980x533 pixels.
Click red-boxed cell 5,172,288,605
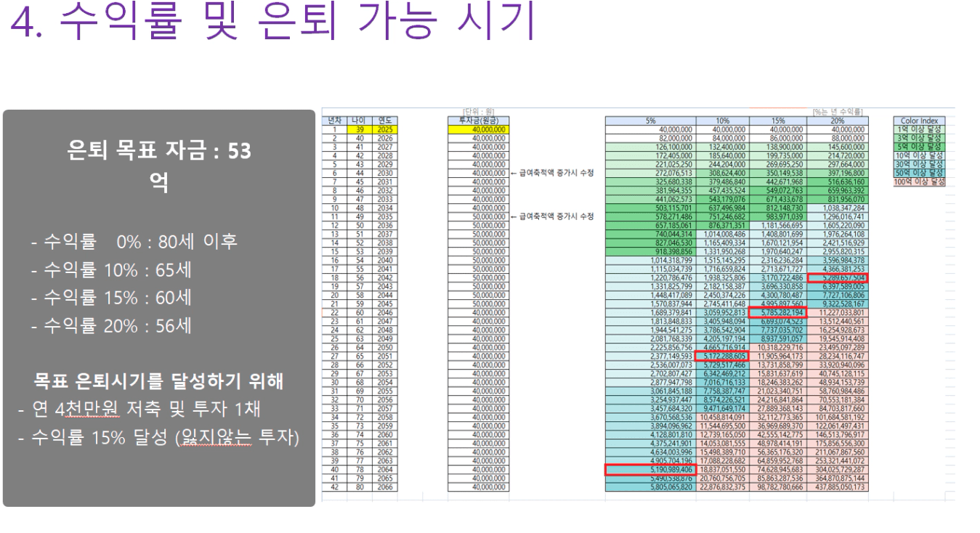click(723, 357)
